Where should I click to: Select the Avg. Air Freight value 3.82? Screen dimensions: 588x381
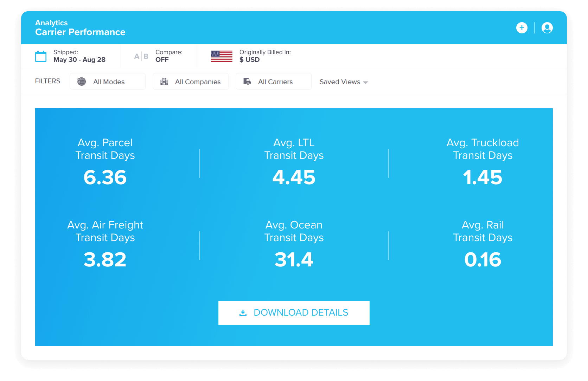click(105, 260)
